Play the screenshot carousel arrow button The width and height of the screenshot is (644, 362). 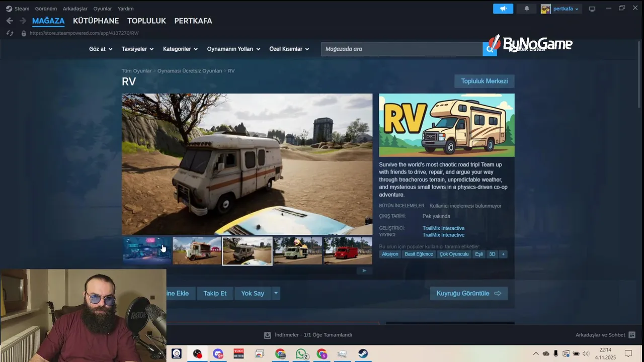tap(364, 270)
